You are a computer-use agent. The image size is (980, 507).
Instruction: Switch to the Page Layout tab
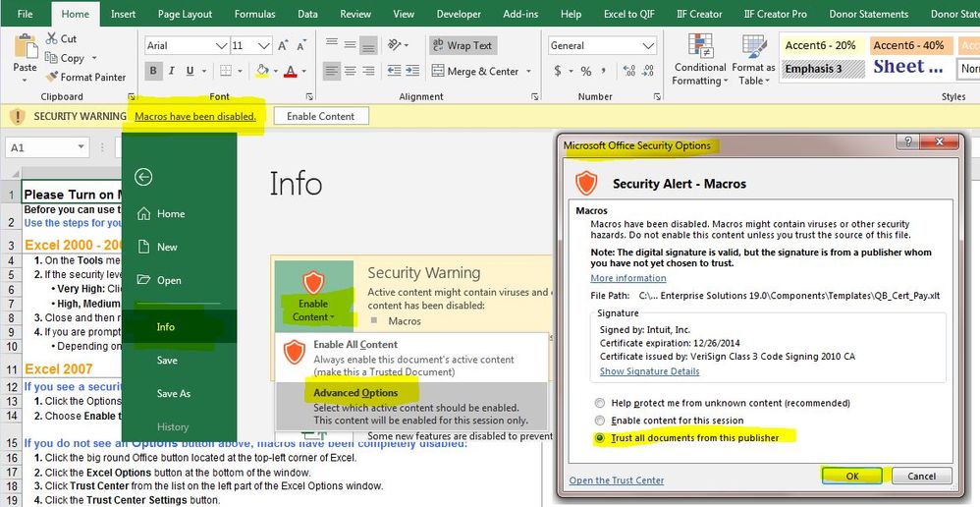pos(185,14)
